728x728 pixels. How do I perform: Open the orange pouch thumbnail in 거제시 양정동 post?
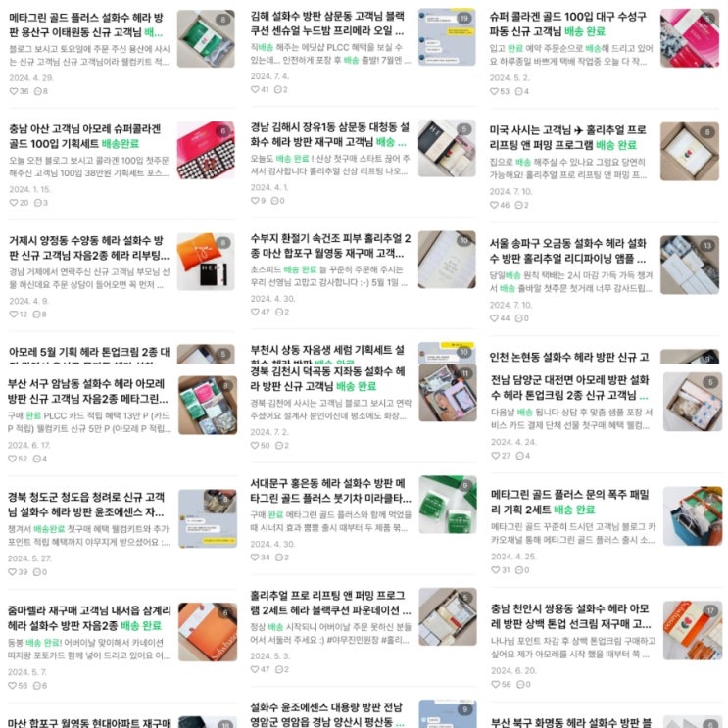coord(206,262)
